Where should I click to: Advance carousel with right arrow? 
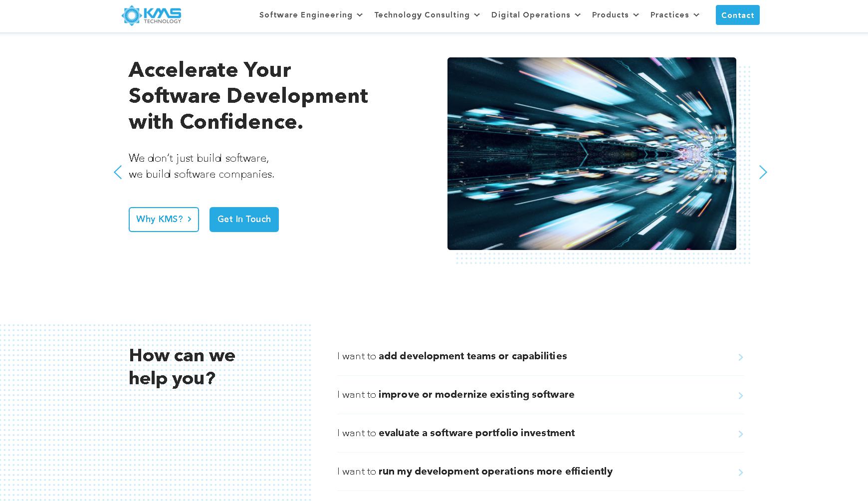[763, 172]
